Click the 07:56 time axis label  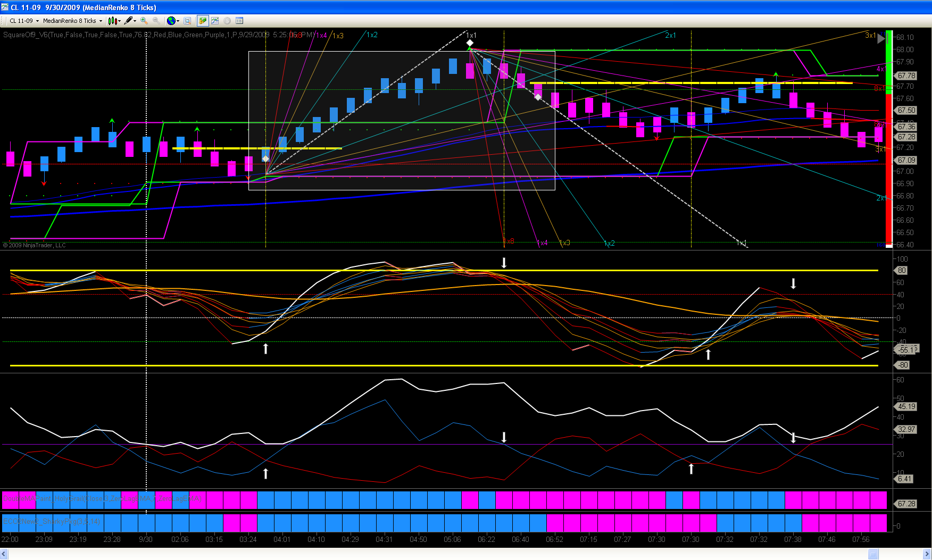(x=861, y=539)
